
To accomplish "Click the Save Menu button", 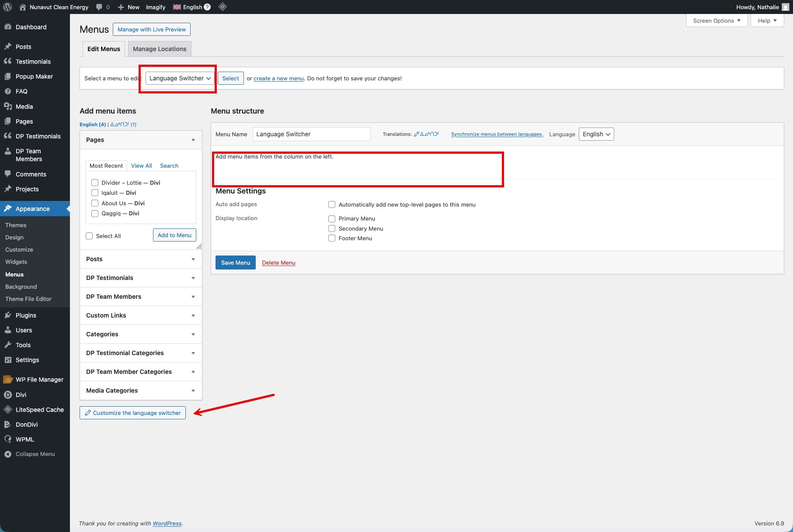I will tap(235, 263).
